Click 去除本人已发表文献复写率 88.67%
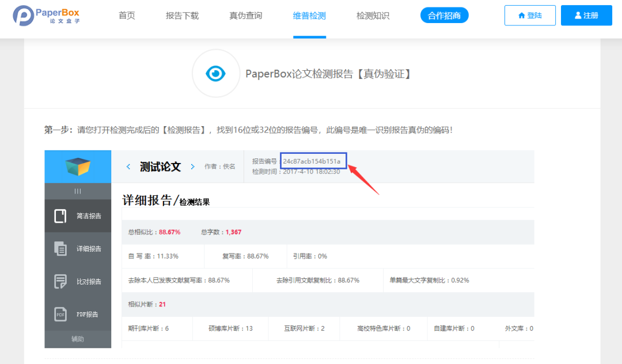This screenshot has width=622, height=364. [179, 280]
